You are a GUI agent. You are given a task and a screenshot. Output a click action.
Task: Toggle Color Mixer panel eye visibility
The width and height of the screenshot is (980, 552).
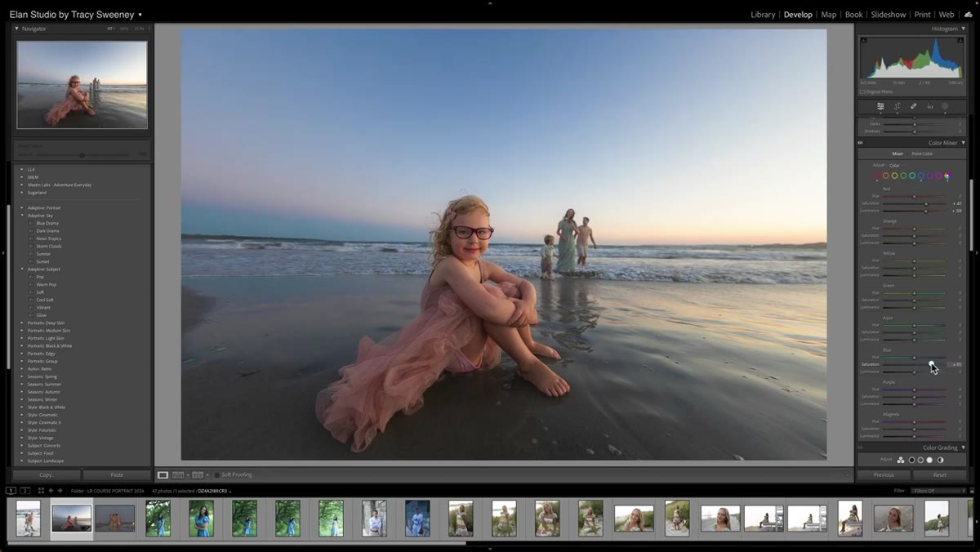[x=860, y=143]
